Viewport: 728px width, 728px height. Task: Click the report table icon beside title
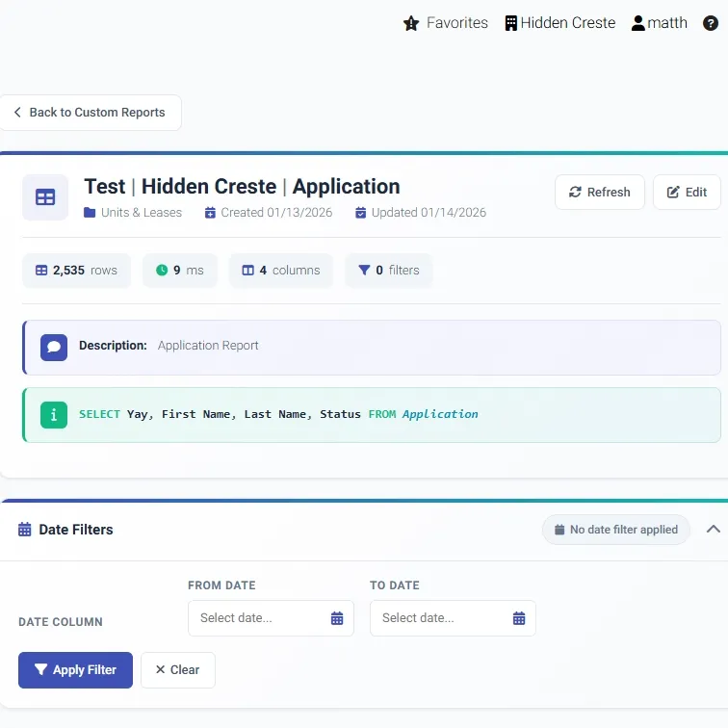[x=45, y=197]
